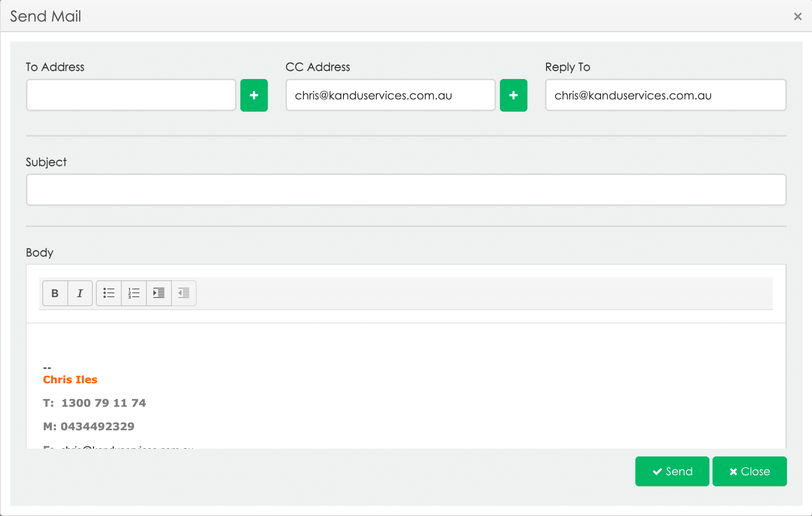Close the Send Mail dialog with X

point(798,16)
